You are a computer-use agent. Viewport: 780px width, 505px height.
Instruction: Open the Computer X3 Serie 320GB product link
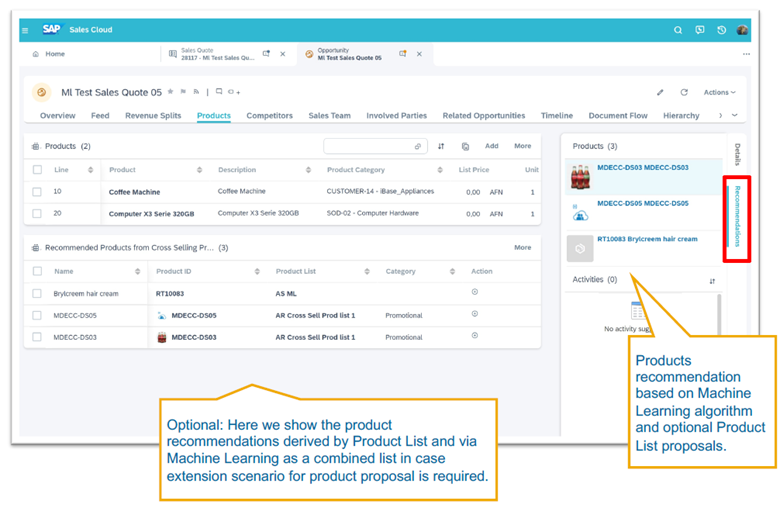point(151,214)
